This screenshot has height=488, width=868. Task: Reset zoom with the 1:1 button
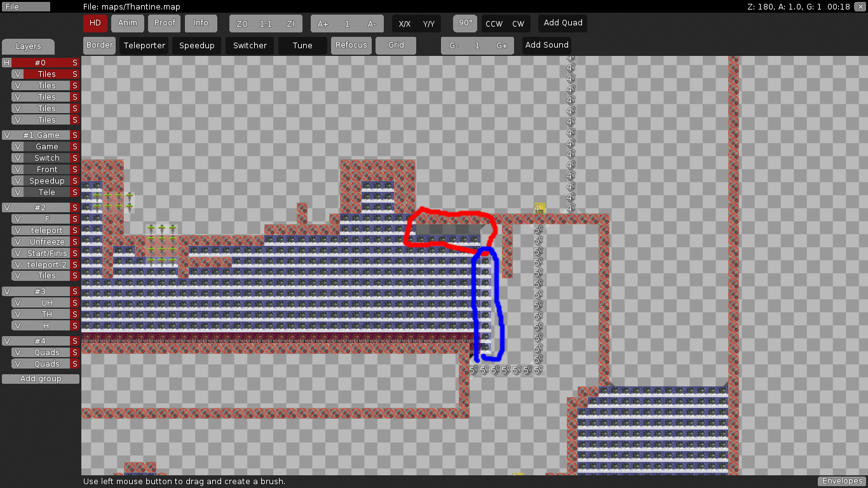click(x=266, y=24)
